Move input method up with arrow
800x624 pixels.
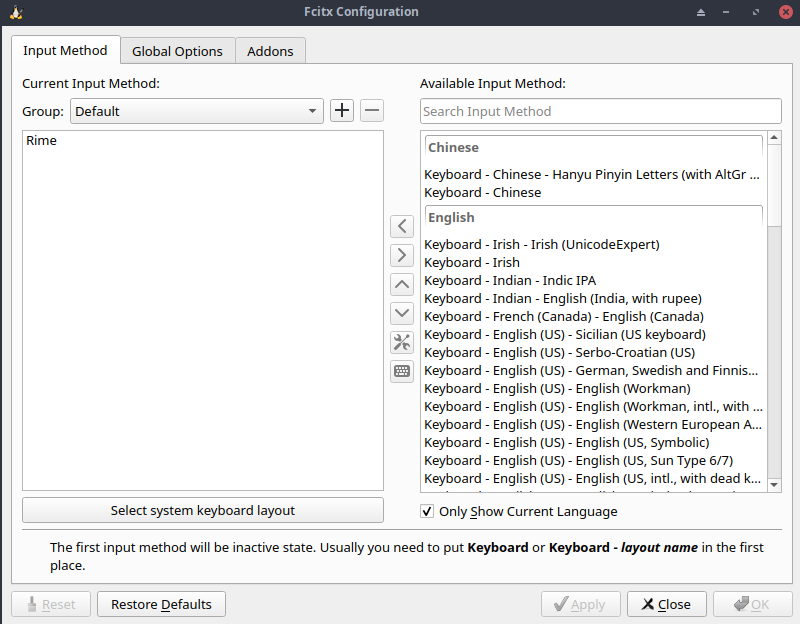pyautogui.click(x=402, y=285)
